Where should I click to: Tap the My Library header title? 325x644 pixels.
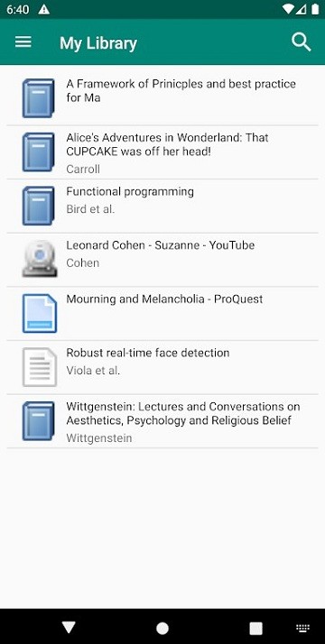point(98,43)
